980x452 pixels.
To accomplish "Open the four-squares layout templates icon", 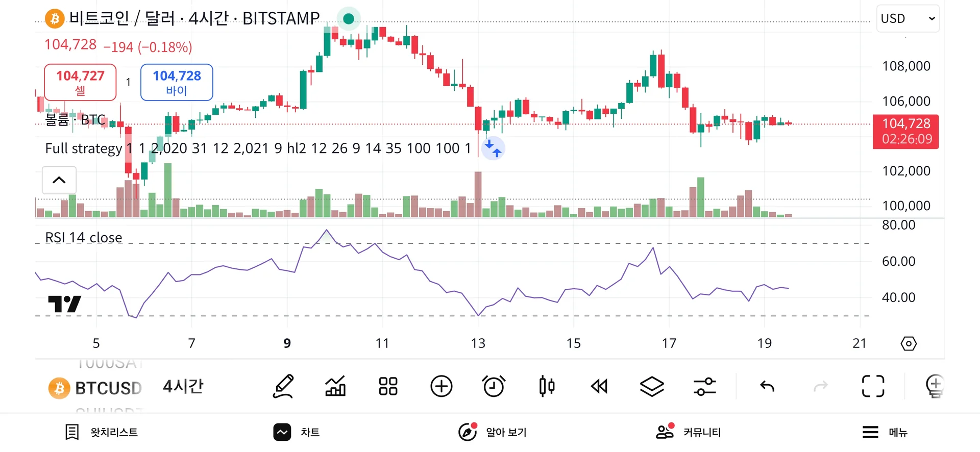I will [x=388, y=386].
